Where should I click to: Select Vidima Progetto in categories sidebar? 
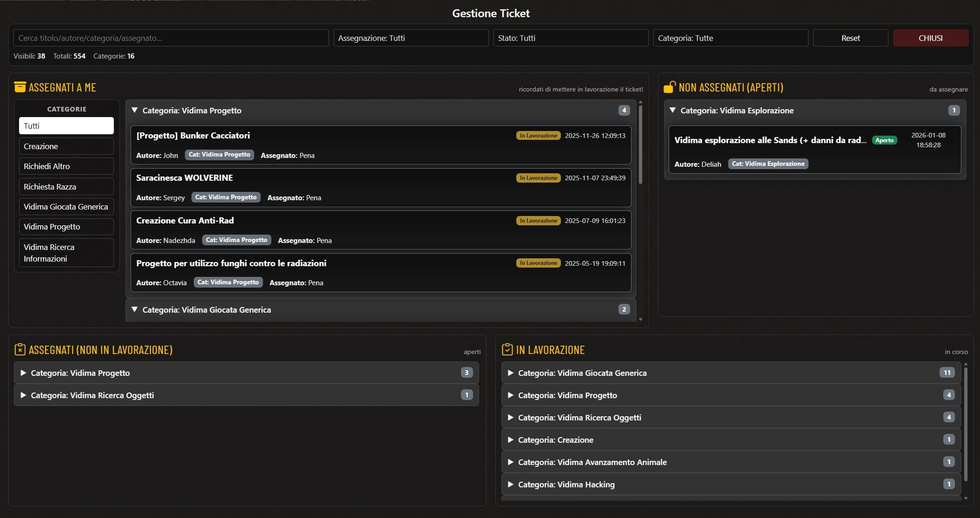(x=66, y=227)
